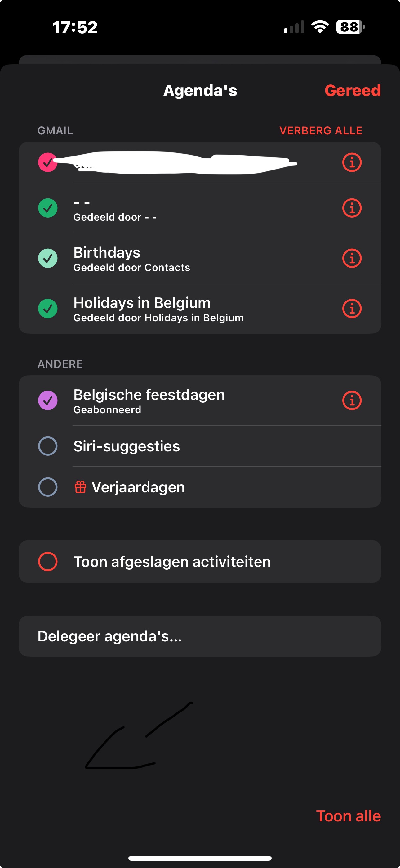This screenshot has height=868, width=400.
Task: Tap VERBERG ALLE for Gmail
Action: pos(321,131)
